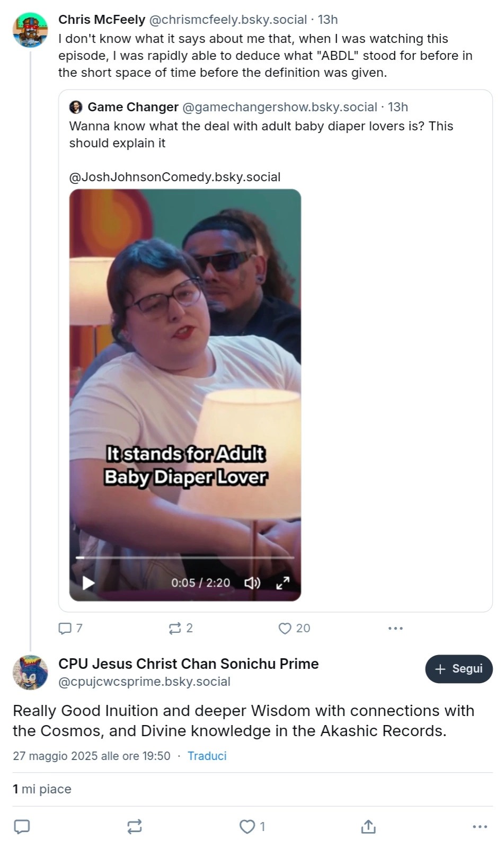This screenshot has height=848, width=504.
Task: Open CPU Sonichu Prime's avatar
Action: [x=30, y=673]
